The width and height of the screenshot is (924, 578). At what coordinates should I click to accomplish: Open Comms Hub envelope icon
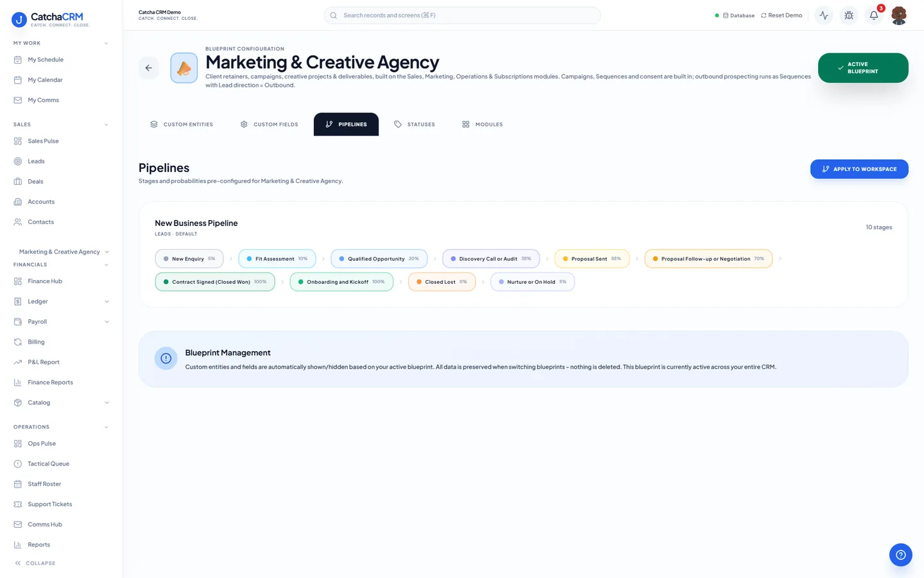click(x=18, y=525)
